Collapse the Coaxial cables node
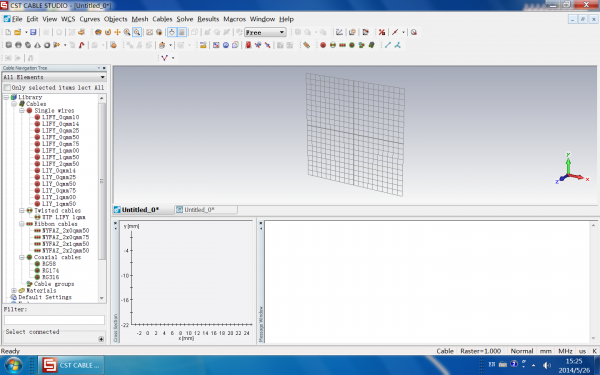The image size is (600, 375). [x=22, y=258]
